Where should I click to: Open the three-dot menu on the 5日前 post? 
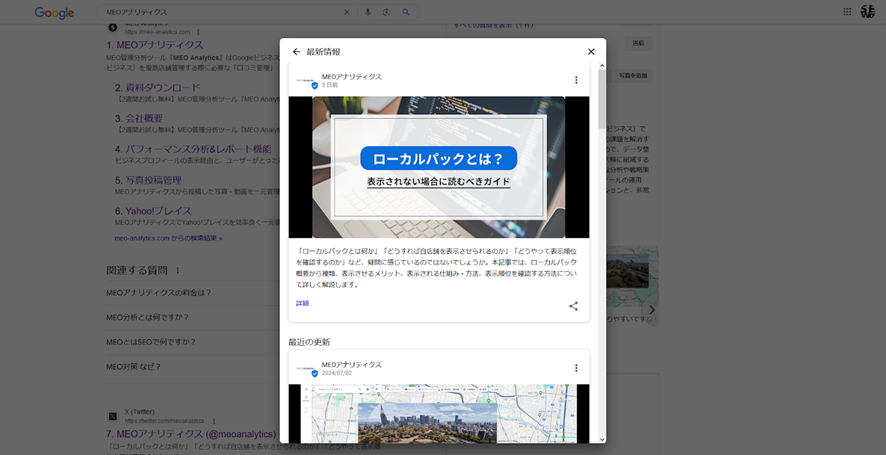576,80
